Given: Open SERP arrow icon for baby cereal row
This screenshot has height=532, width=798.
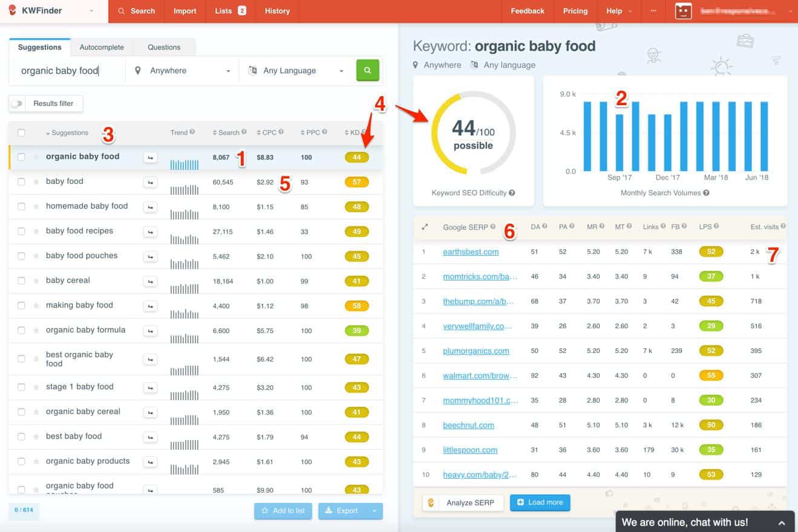Looking at the screenshot, I should 150,281.
